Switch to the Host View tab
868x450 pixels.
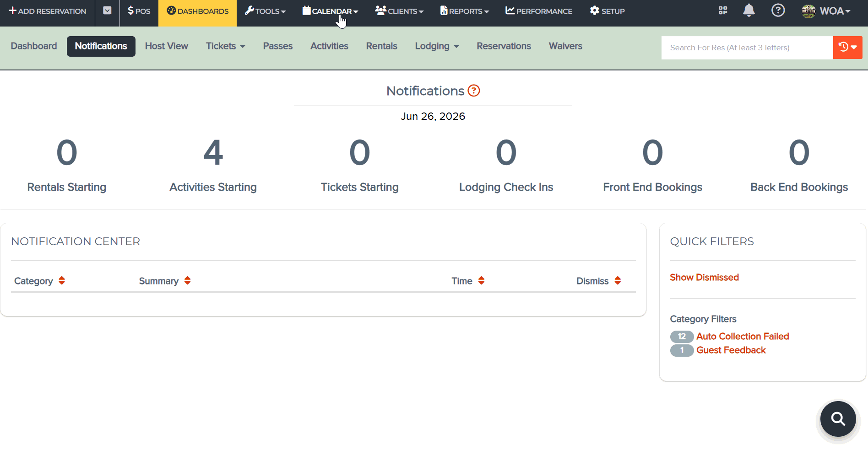tap(167, 46)
